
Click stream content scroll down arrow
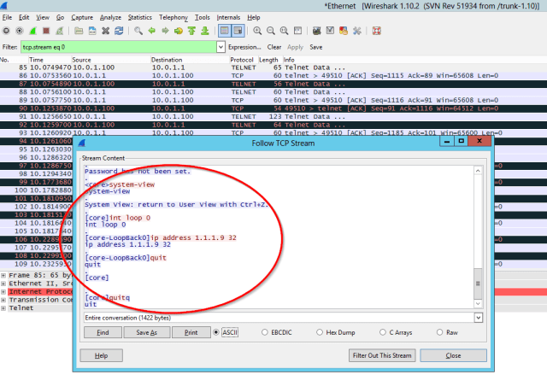(x=478, y=304)
